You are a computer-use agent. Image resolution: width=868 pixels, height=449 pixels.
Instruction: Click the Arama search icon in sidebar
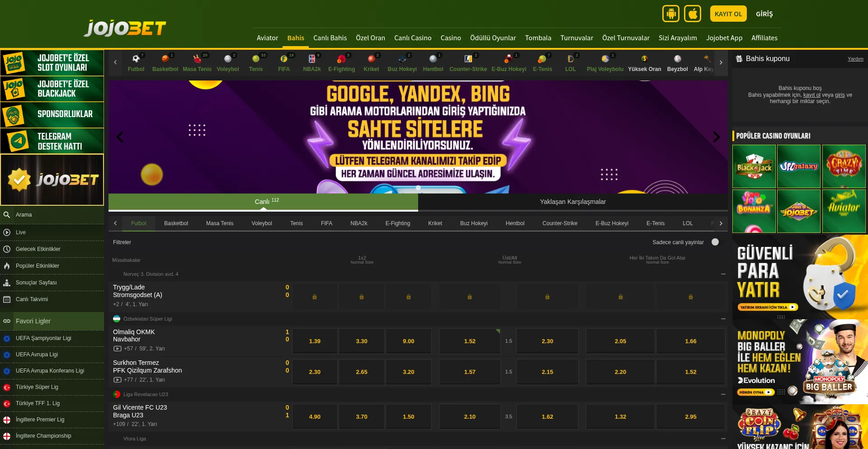click(x=7, y=215)
